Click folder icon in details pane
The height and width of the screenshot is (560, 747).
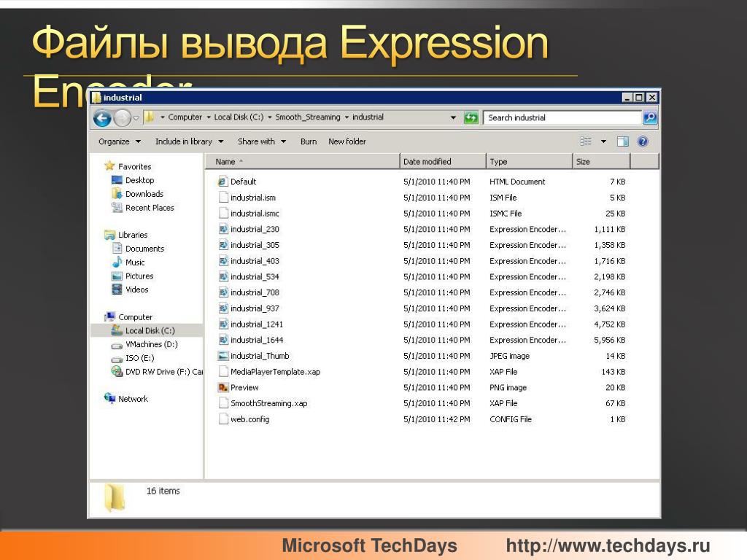(115, 497)
